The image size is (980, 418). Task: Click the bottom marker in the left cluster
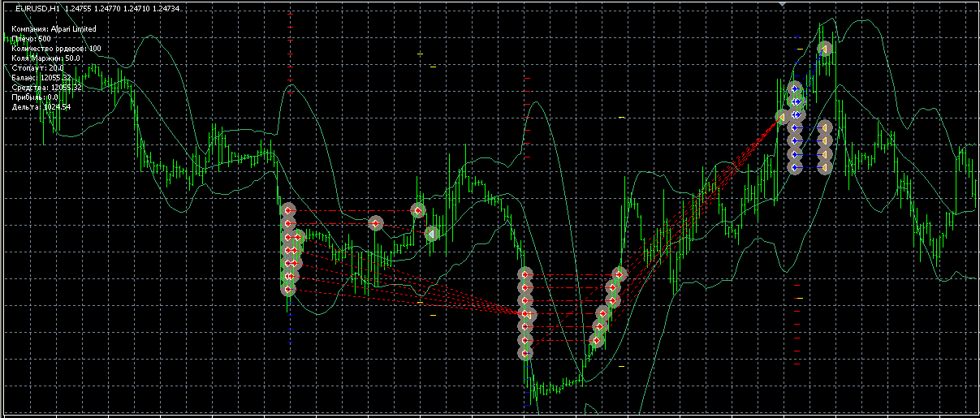pyautogui.click(x=287, y=288)
